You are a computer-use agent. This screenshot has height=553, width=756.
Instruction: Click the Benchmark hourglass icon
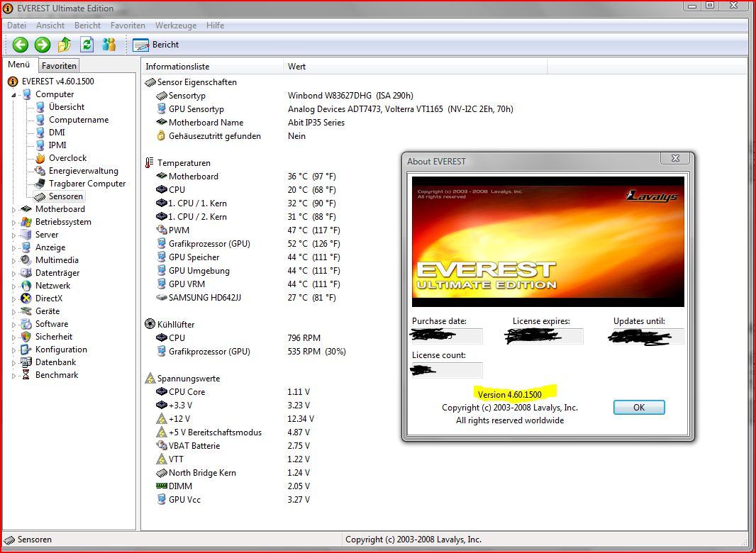pyautogui.click(x=26, y=375)
